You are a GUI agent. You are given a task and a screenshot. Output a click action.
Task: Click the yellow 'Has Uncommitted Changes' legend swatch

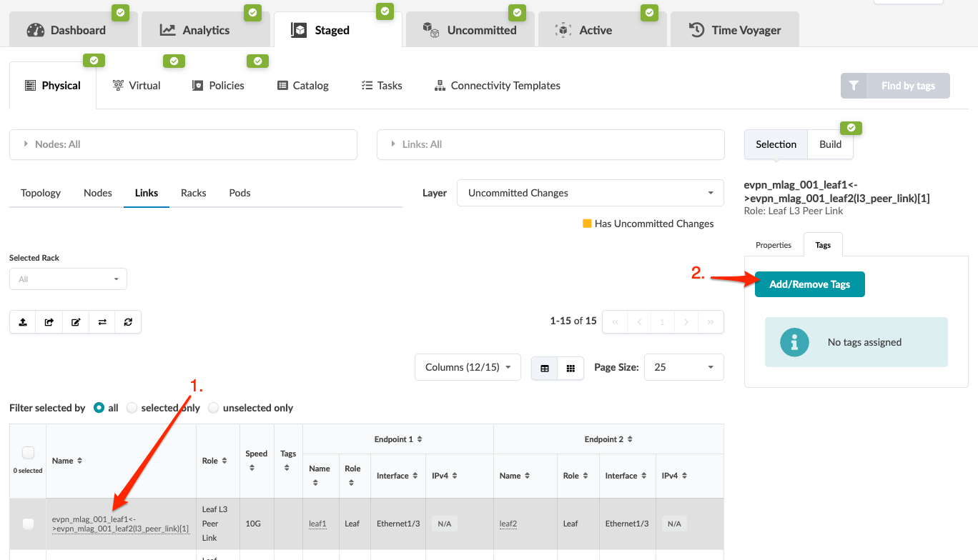(587, 224)
